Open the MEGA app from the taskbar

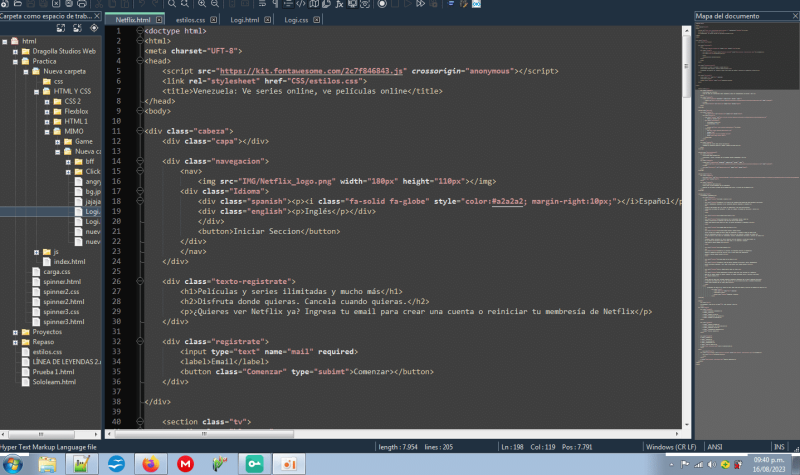tap(185, 464)
